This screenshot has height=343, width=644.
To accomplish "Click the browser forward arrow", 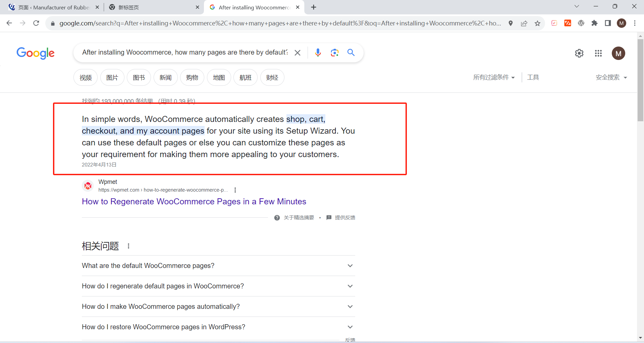I will click(22, 23).
